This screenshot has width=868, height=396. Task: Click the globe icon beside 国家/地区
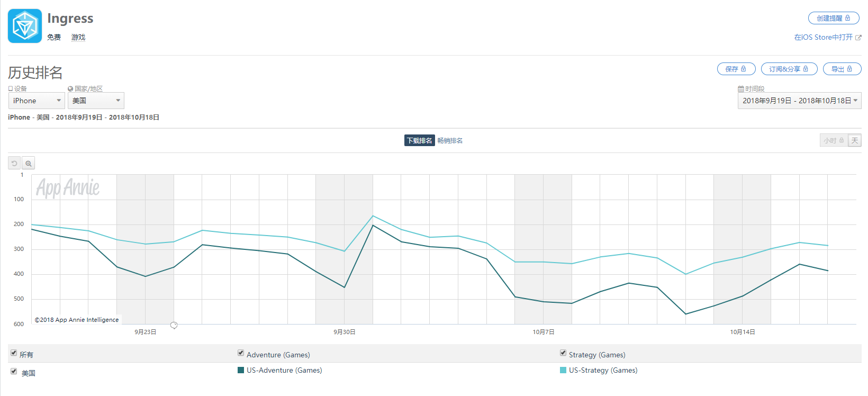[x=70, y=89]
